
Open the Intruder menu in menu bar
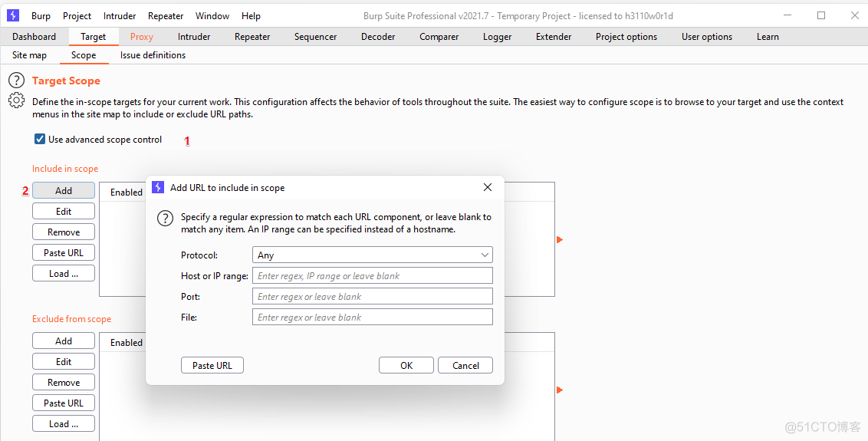pos(120,16)
